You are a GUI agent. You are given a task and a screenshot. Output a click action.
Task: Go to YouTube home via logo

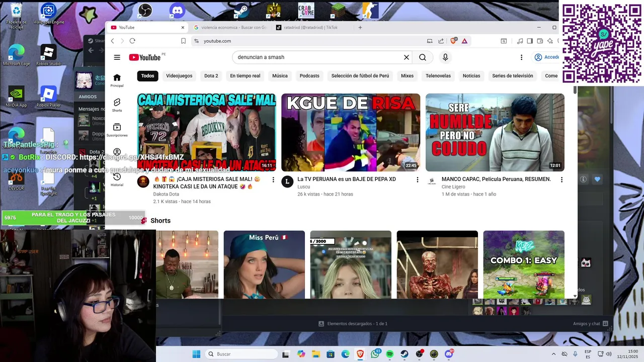click(145, 57)
